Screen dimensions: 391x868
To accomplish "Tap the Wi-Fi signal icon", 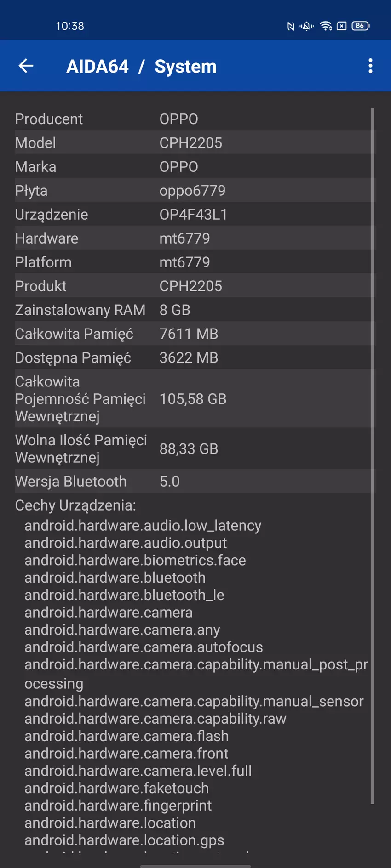I will click(x=326, y=26).
